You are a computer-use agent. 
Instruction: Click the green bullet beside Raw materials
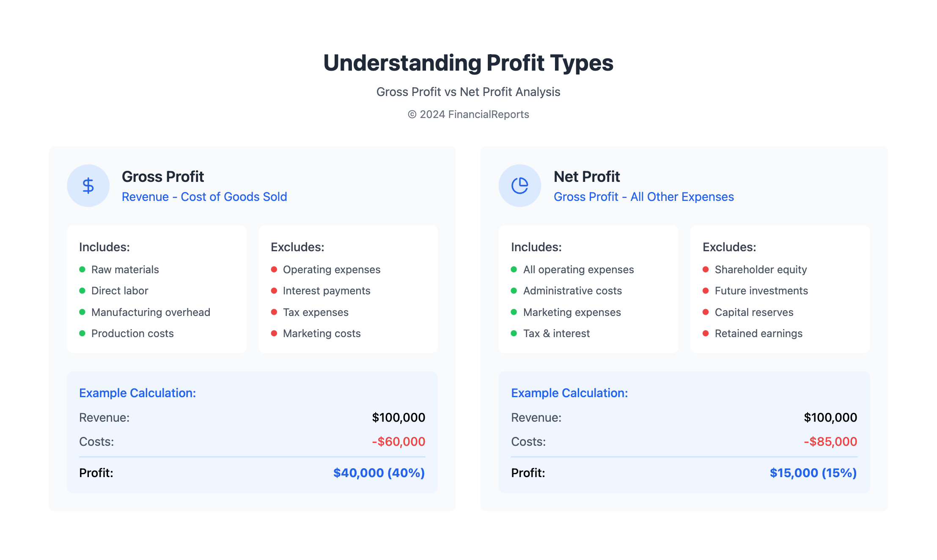tap(82, 269)
